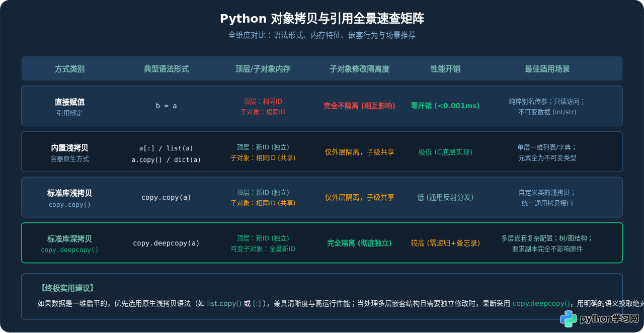The height and width of the screenshot is (333, 644).
Task: Click 'a.copy() / dict(a)' syntax line
Action: (x=166, y=160)
